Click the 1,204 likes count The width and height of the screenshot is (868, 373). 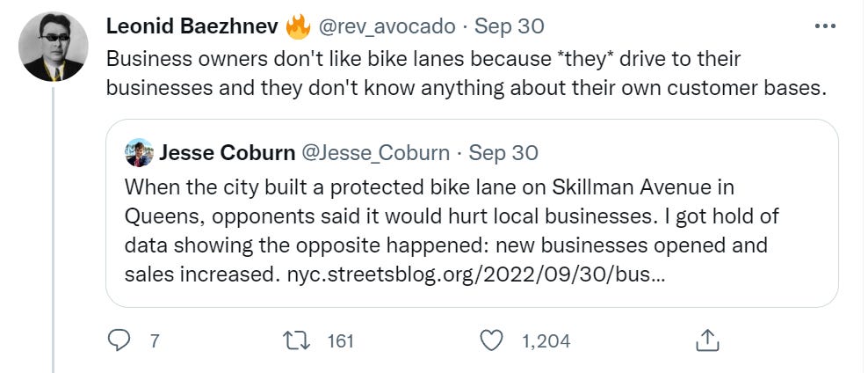tap(546, 340)
